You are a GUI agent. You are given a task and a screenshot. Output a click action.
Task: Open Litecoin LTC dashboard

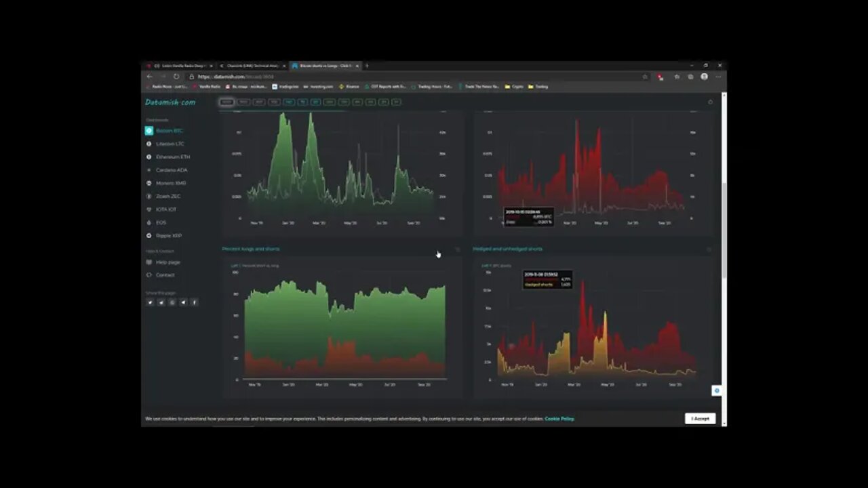(170, 144)
